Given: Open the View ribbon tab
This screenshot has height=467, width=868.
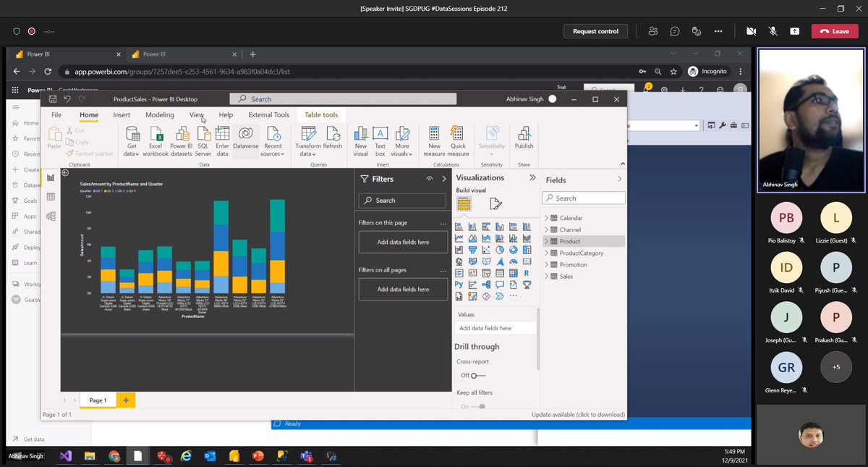Looking at the screenshot, I should click(x=196, y=114).
